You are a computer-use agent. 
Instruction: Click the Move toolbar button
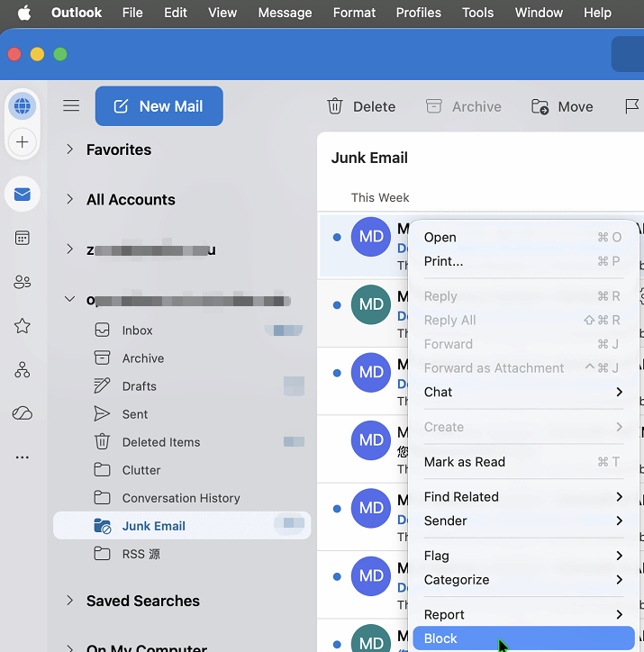pyautogui.click(x=562, y=106)
